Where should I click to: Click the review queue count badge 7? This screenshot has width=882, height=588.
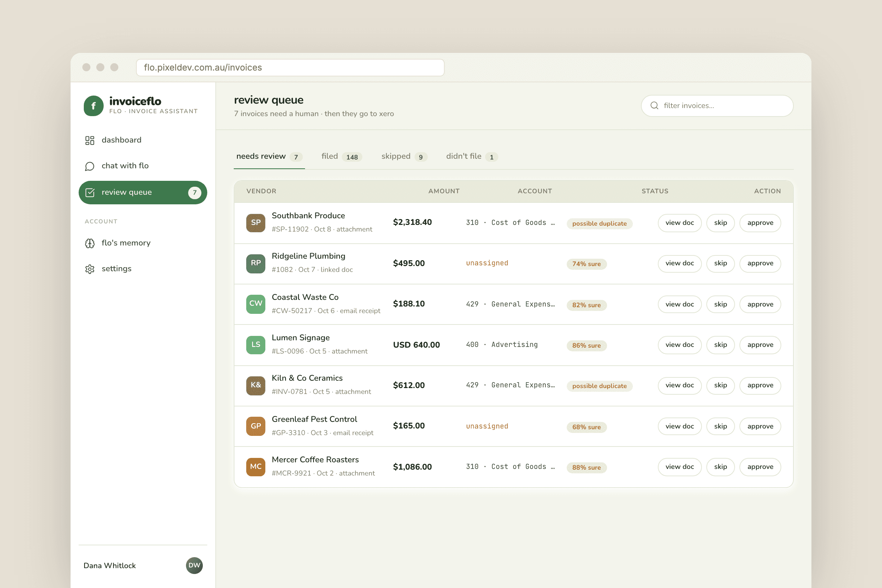195,192
